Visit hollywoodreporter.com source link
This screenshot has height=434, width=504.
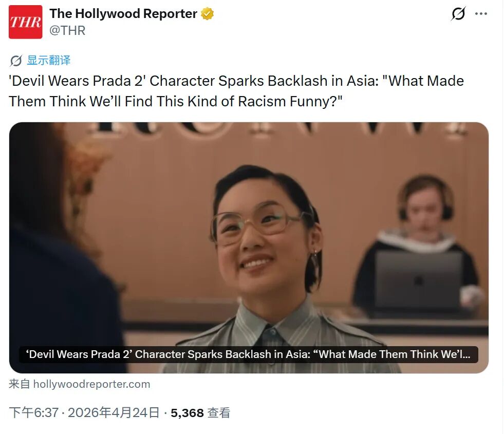pyautogui.click(x=91, y=384)
